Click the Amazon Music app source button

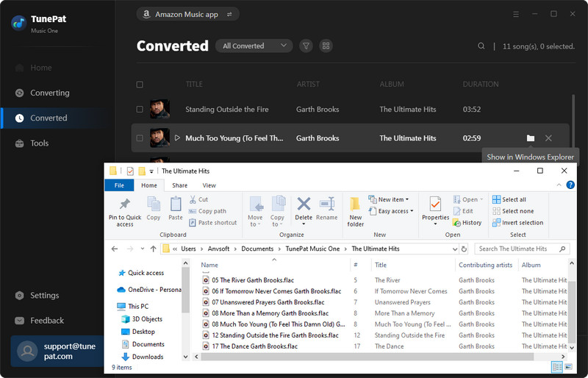point(188,14)
